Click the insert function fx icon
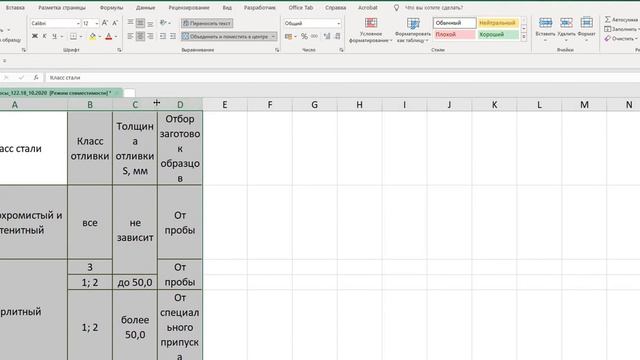Image resolution: width=640 pixels, height=360 pixels. click(x=36, y=77)
